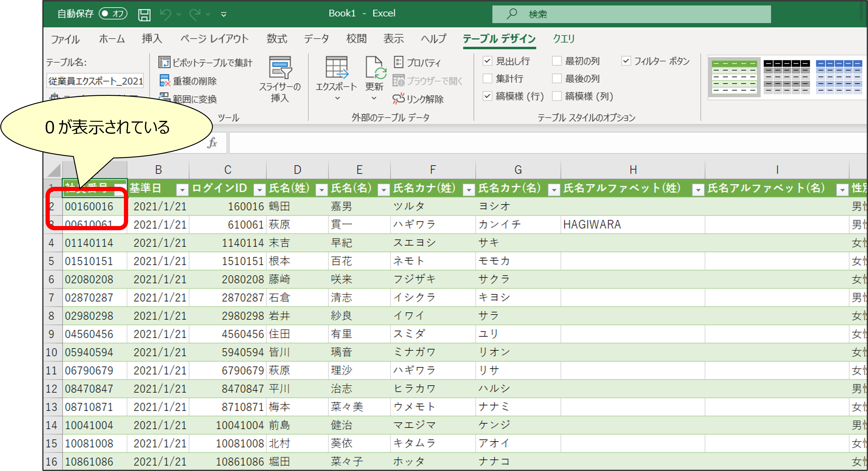This screenshot has width=868, height=471.
Task: Open the Undo history dropdown arrow
Action: [178, 14]
